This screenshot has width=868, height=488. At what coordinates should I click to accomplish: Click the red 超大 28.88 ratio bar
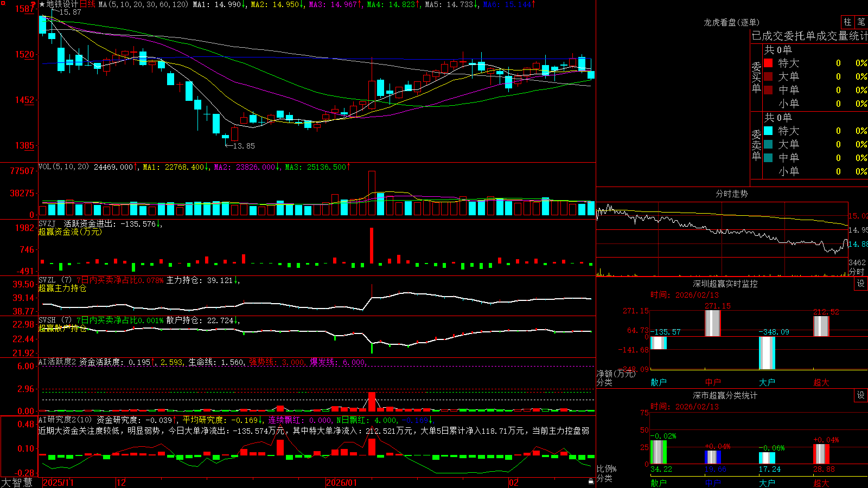coord(821,454)
